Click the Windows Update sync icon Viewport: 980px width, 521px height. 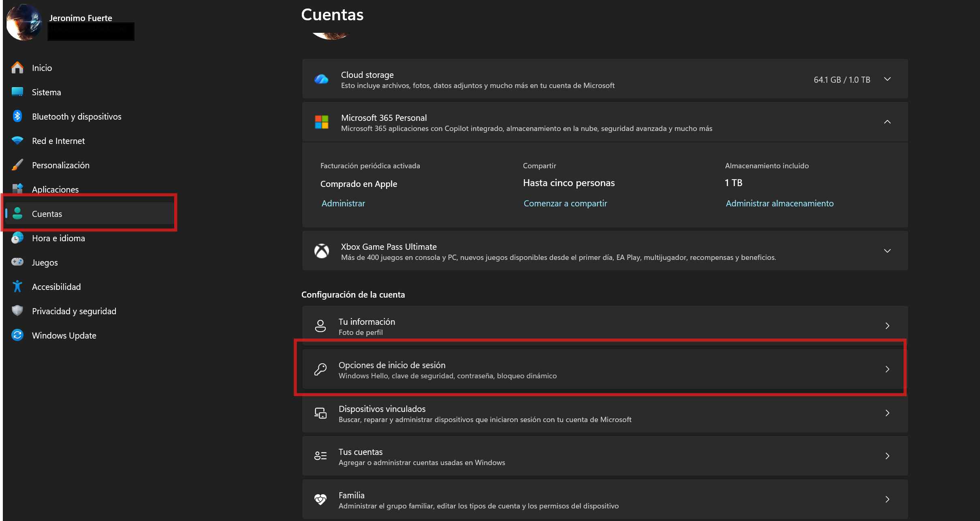[17, 335]
